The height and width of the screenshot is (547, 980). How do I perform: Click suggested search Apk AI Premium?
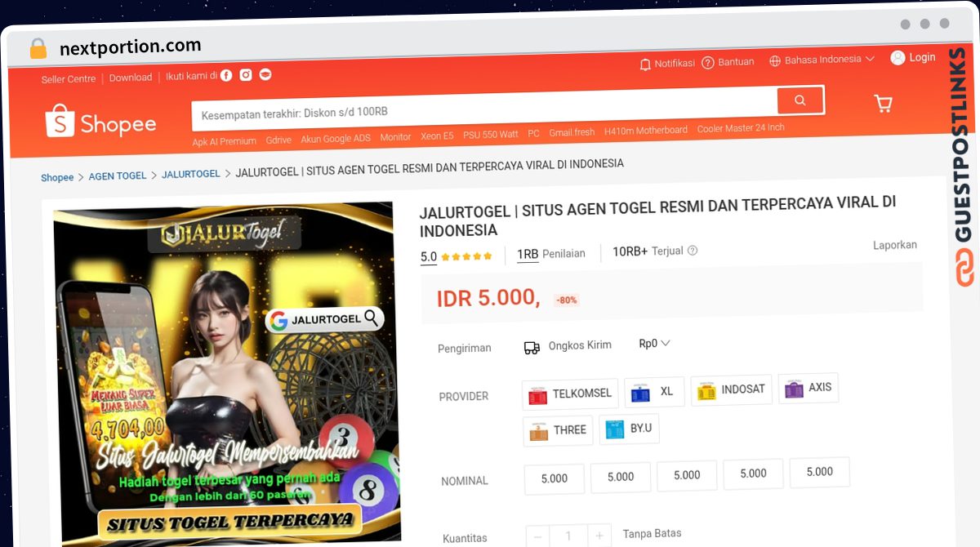pos(225,141)
